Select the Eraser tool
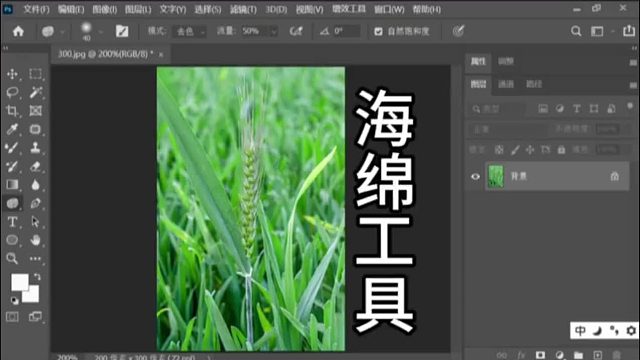The width and height of the screenshot is (640, 360). click(x=36, y=166)
